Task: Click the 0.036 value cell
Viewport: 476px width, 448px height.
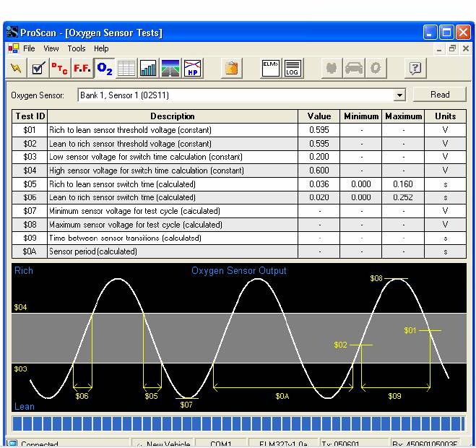Action: pyautogui.click(x=319, y=184)
